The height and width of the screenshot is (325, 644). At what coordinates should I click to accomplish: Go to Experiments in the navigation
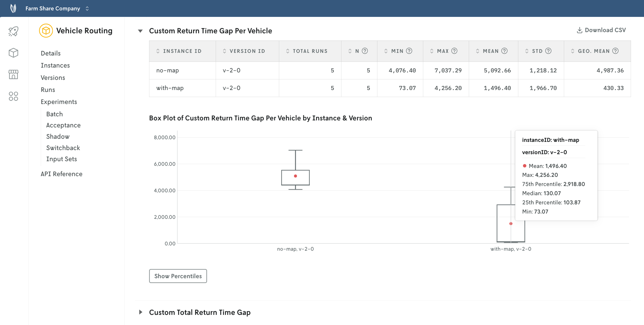coord(59,102)
